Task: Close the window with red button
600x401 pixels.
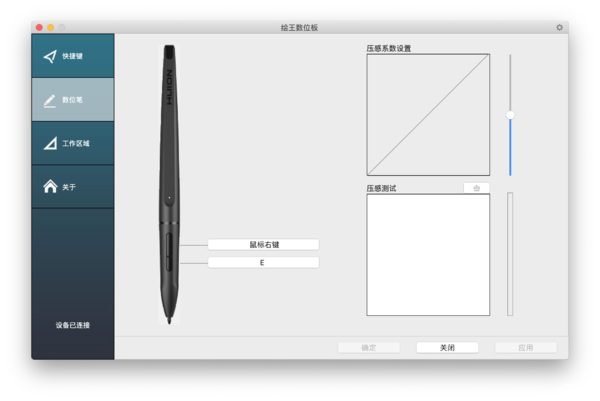Action: (39, 28)
